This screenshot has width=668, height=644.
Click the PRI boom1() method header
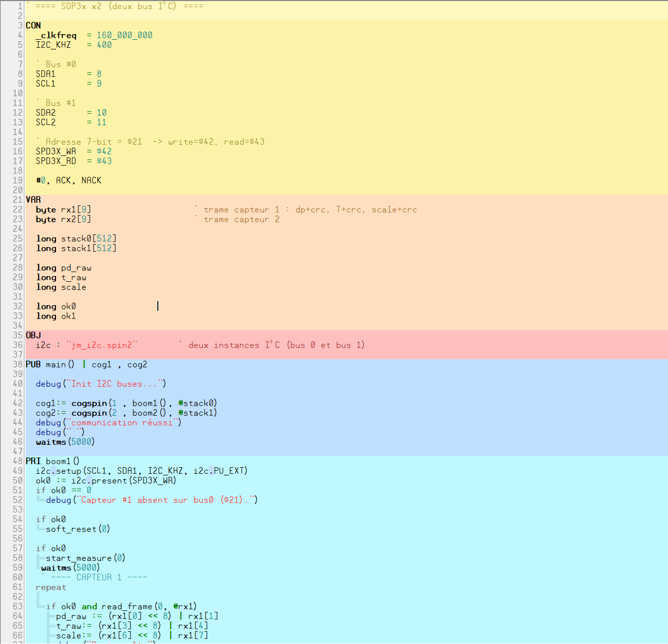52,461
